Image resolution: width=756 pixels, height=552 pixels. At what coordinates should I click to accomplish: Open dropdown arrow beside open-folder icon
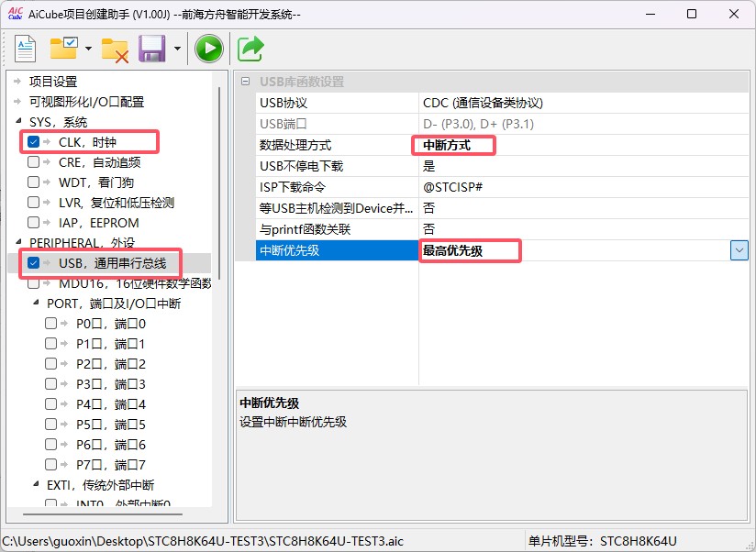88,49
